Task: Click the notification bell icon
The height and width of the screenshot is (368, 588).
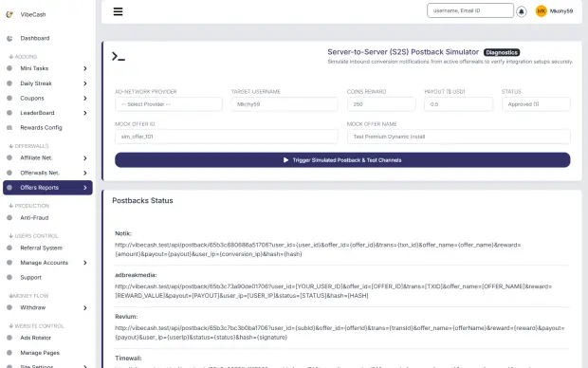Action: 522,11
